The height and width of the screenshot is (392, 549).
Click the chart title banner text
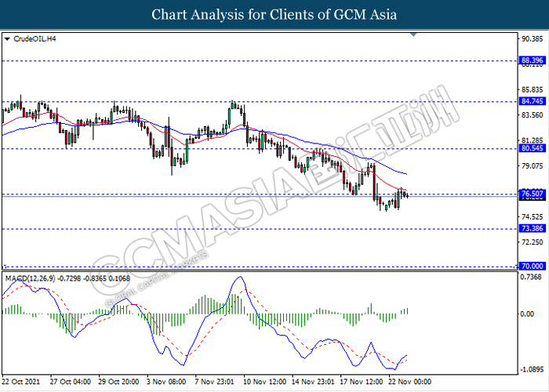pyautogui.click(x=274, y=15)
